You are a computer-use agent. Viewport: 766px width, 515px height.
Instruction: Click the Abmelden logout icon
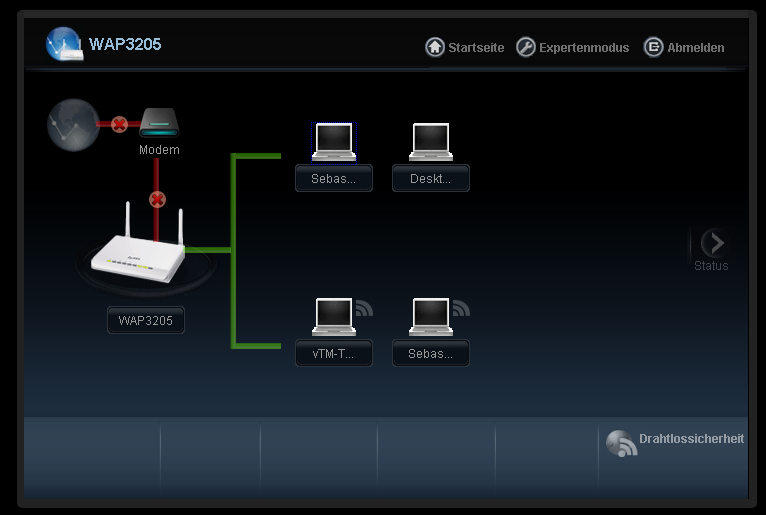point(653,47)
